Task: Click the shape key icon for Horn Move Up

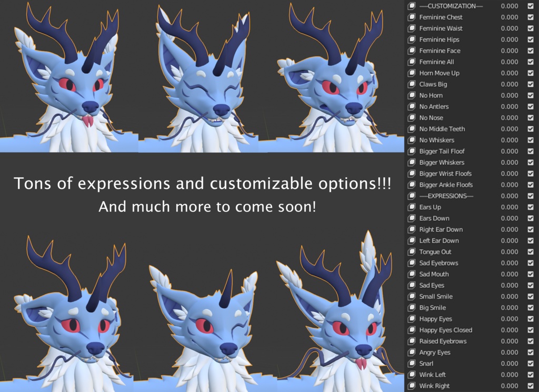Action: (411, 73)
